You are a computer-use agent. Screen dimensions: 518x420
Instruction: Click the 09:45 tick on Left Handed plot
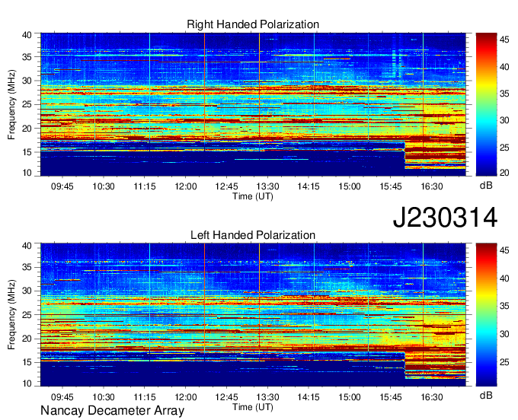[x=62, y=397]
